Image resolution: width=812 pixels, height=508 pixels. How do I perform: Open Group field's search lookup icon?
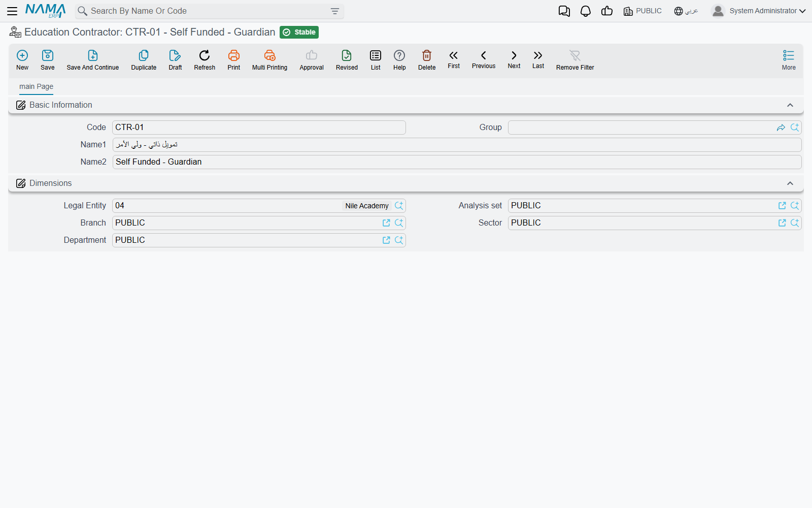(795, 128)
